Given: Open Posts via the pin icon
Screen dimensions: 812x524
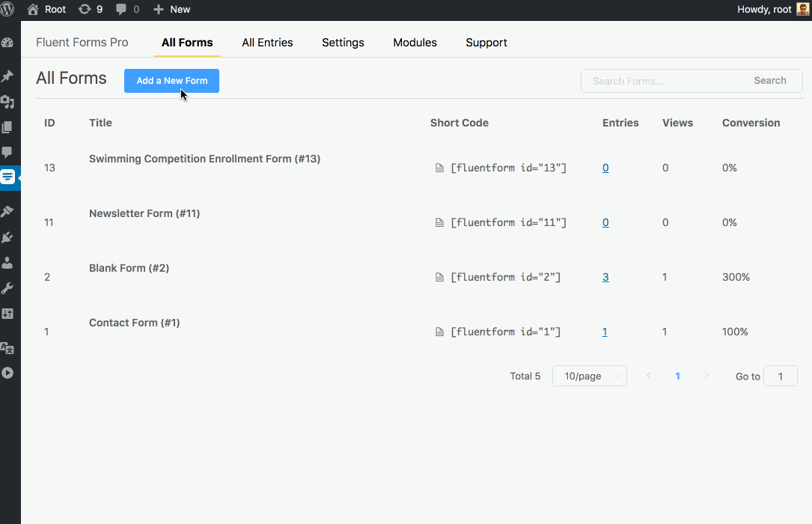Looking at the screenshot, I should pos(7,76).
